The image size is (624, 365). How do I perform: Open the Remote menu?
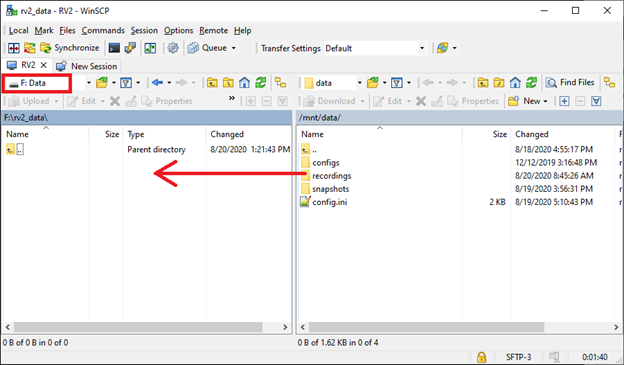pos(214,31)
